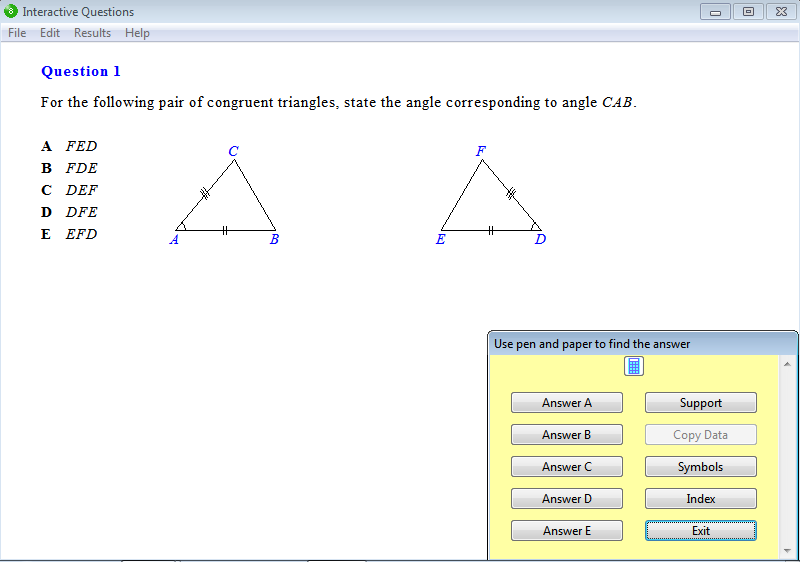Click option C text 'DEF'
This screenshot has height=562, width=800.
81,190
